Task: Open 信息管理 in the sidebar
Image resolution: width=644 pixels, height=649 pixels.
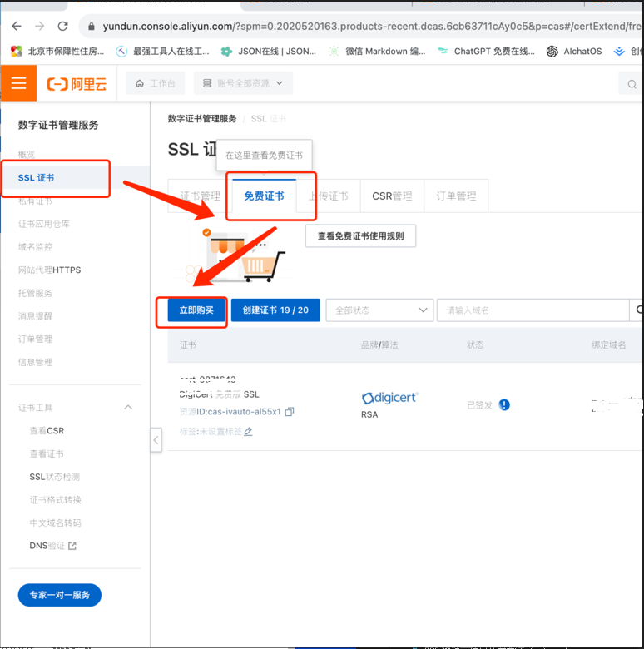Action: pos(35,362)
